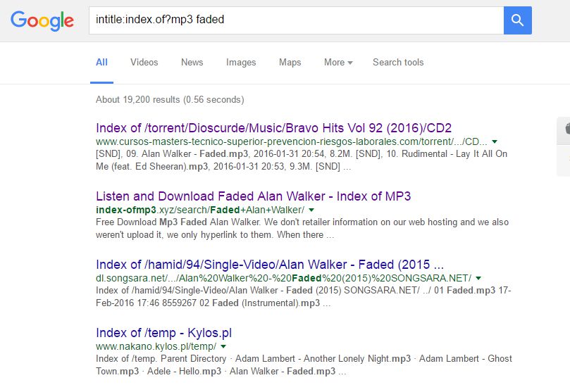Expand the arrow next to dl.songsara.net URL
The width and height of the screenshot is (570, 392).
478,278
